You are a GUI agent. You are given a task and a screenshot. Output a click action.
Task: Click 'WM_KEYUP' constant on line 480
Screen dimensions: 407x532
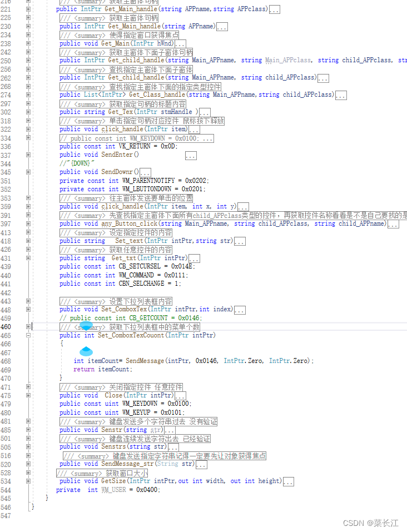(x=136, y=412)
